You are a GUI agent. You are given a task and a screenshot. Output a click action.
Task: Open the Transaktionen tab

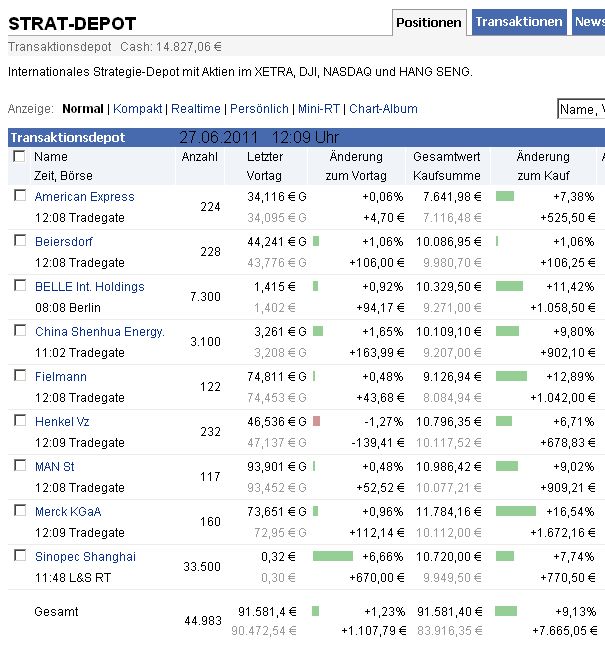tap(519, 22)
